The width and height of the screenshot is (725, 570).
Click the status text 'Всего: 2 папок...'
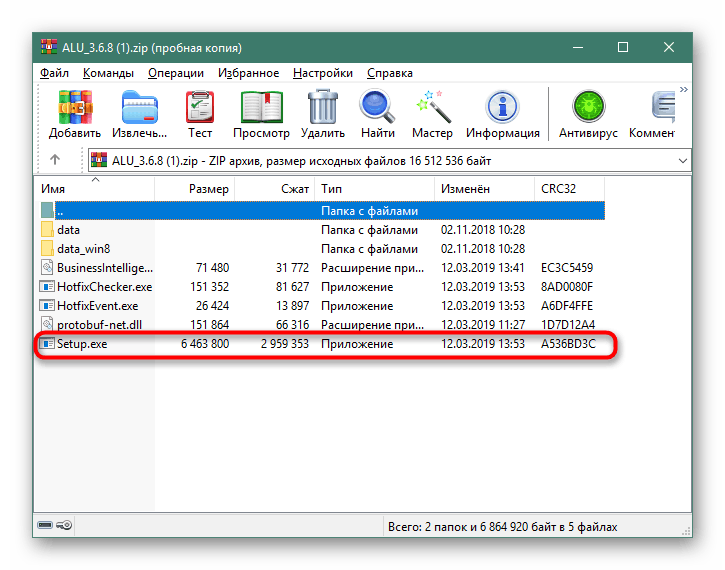point(503,527)
